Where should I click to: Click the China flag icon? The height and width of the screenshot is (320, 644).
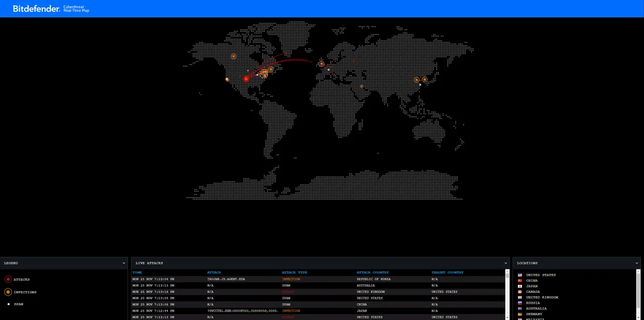pyautogui.click(x=519, y=280)
